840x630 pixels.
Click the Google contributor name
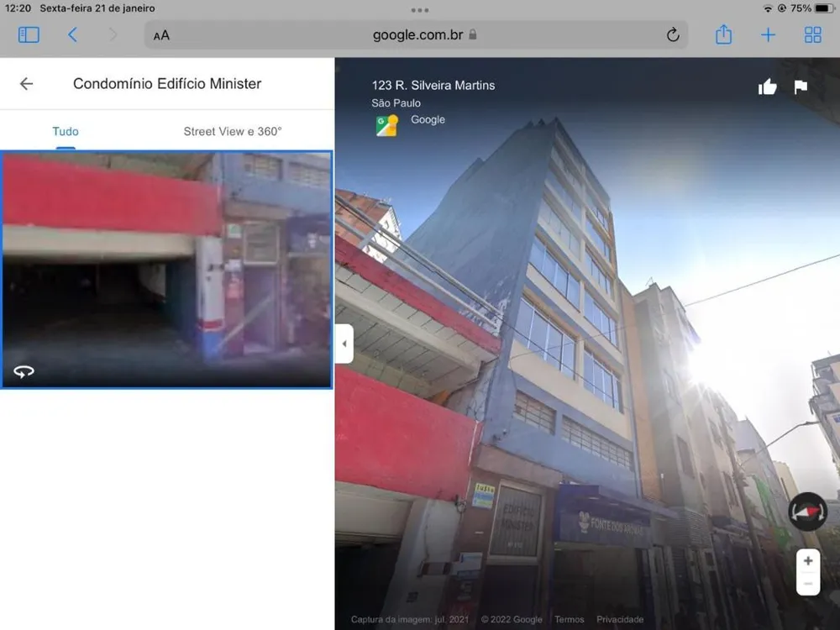(428, 119)
